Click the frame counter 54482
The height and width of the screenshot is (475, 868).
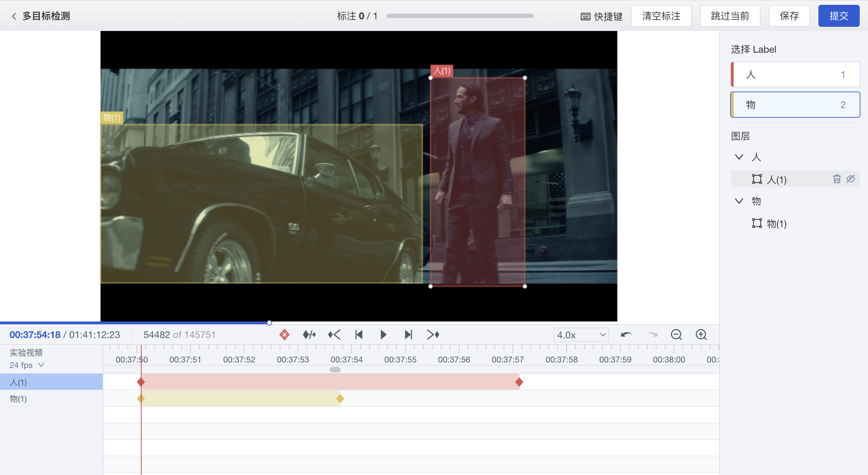157,335
